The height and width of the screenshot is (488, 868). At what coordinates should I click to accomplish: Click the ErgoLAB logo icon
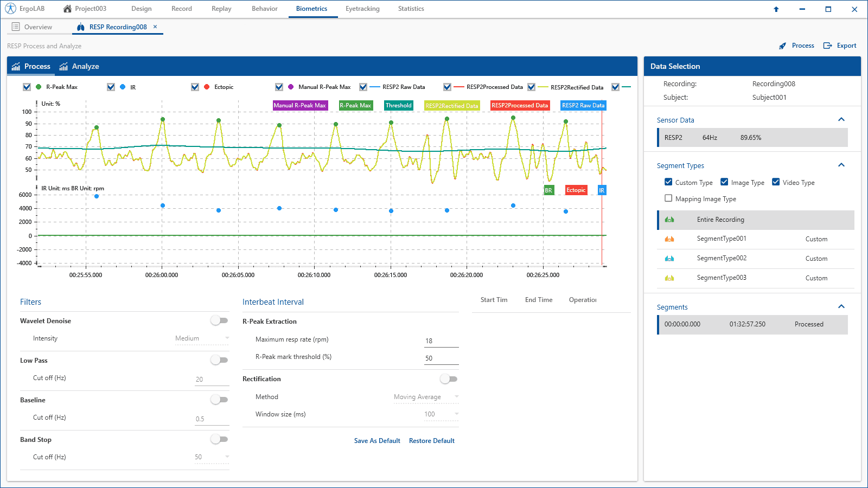click(10, 9)
